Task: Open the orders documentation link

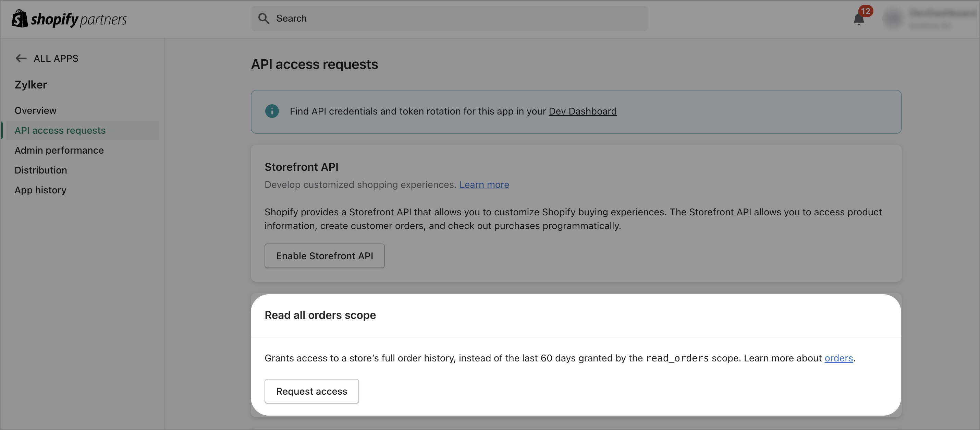Action: pyautogui.click(x=838, y=358)
